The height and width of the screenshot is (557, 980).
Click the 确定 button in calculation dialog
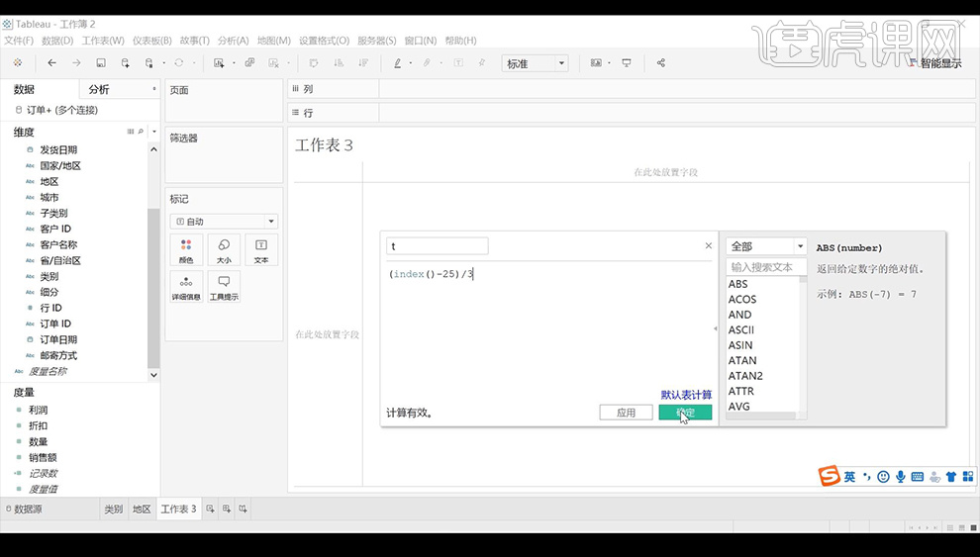[685, 413]
